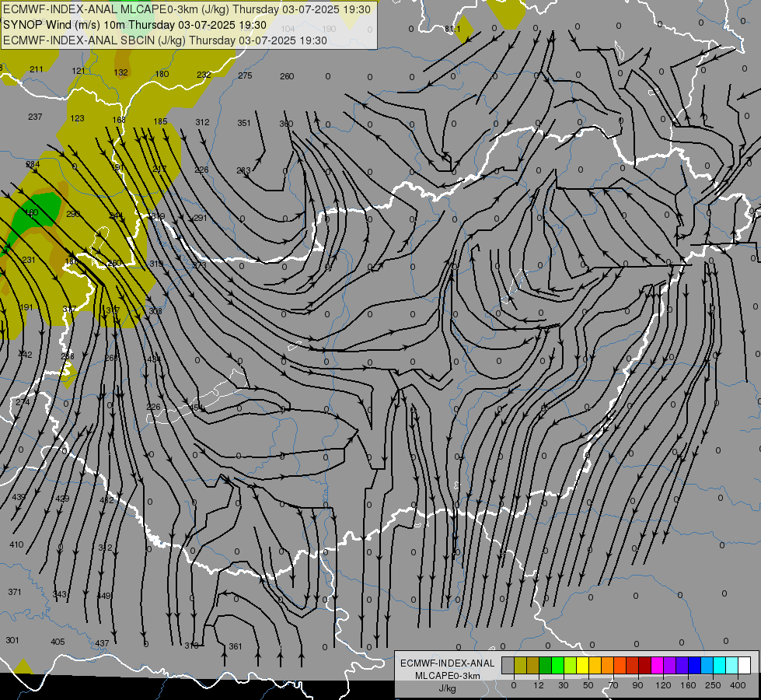Click the 120 tick label on the legend
The height and width of the screenshot is (700, 761).
663,685
